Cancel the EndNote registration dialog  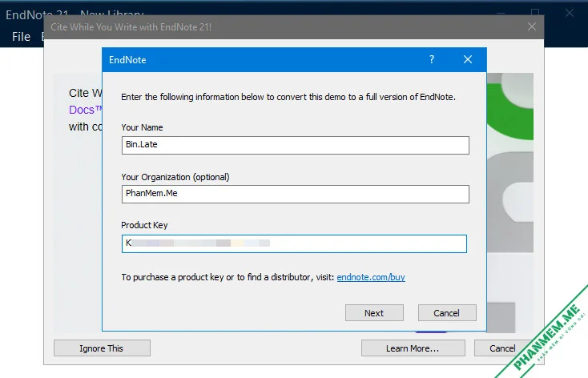[447, 313]
